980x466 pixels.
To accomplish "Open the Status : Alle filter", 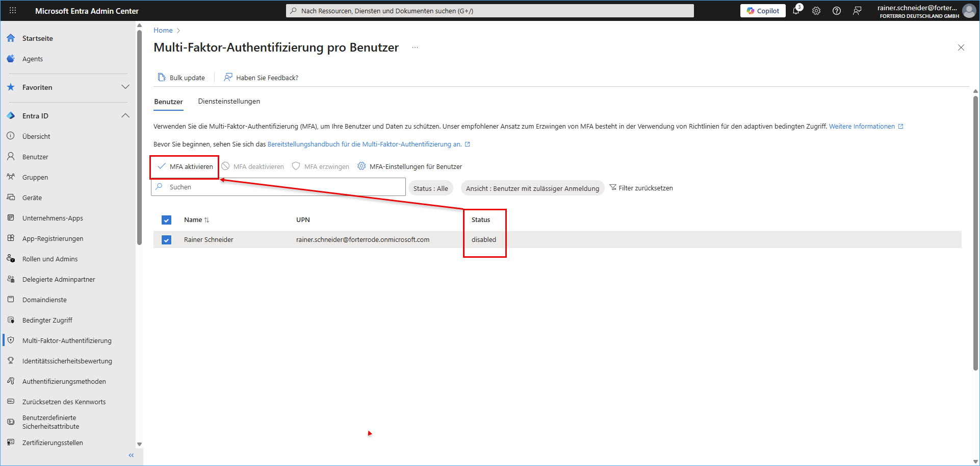I will tap(431, 188).
